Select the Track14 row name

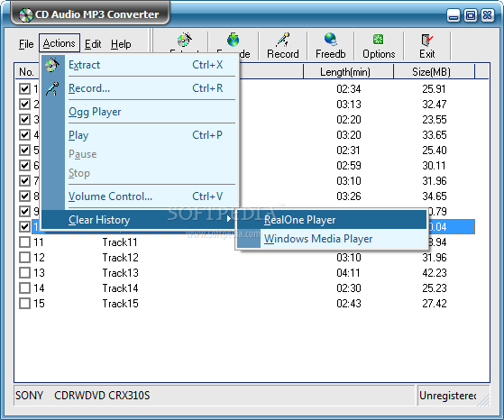click(x=120, y=288)
